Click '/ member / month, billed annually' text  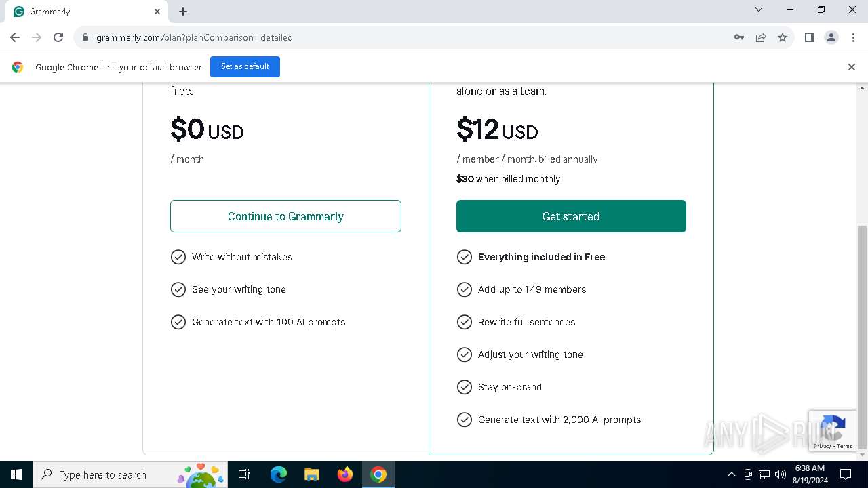point(527,159)
